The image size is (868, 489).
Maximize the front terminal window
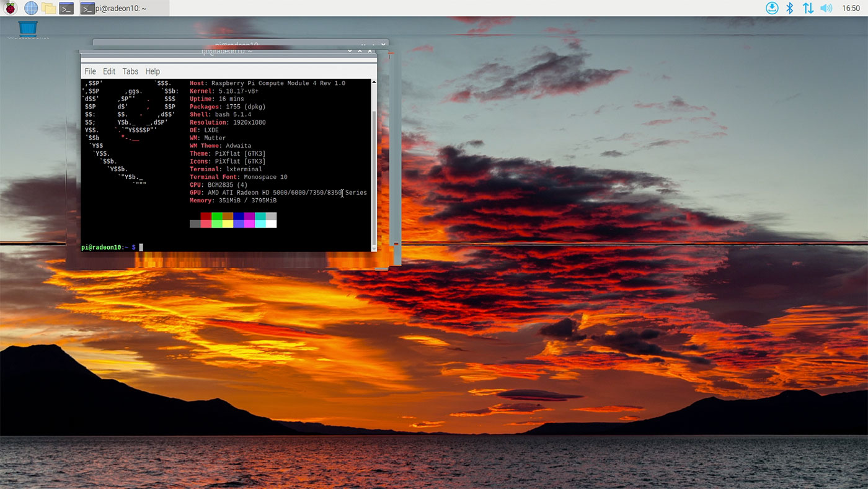tap(360, 52)
